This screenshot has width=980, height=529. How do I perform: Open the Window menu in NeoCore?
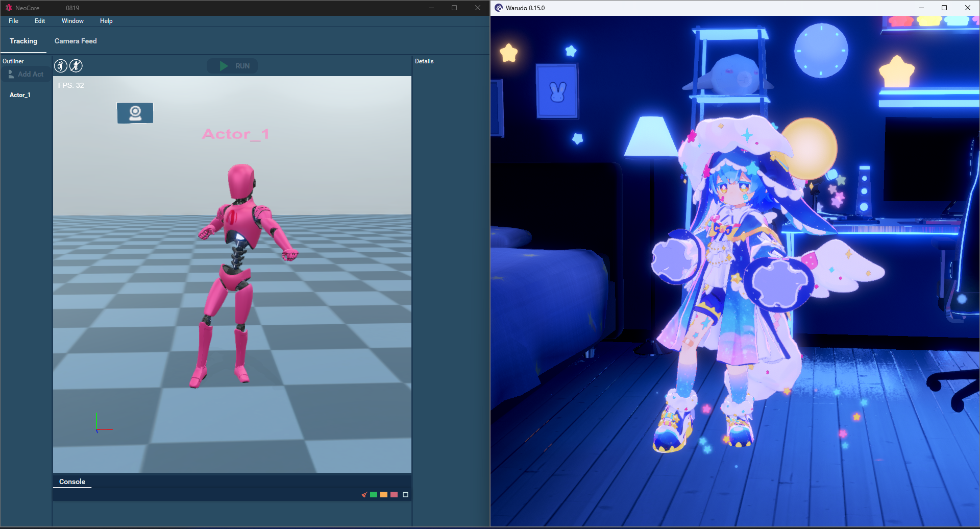(72, 21)
